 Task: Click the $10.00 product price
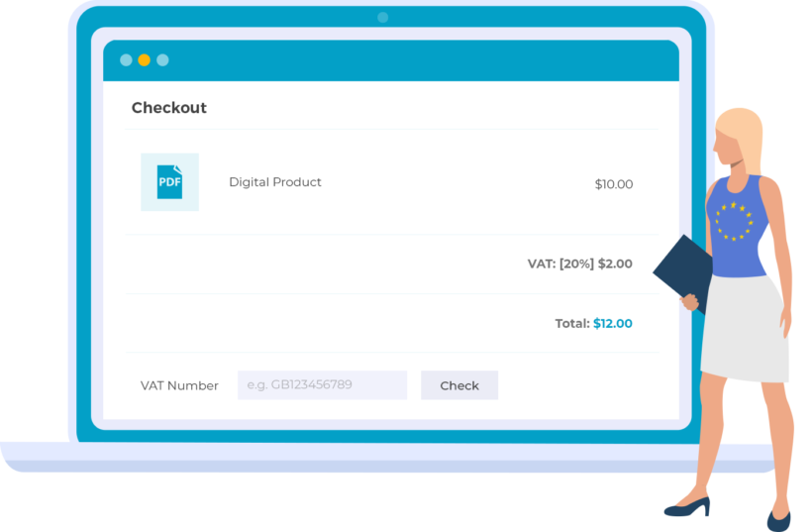click(x=614, y=184)
